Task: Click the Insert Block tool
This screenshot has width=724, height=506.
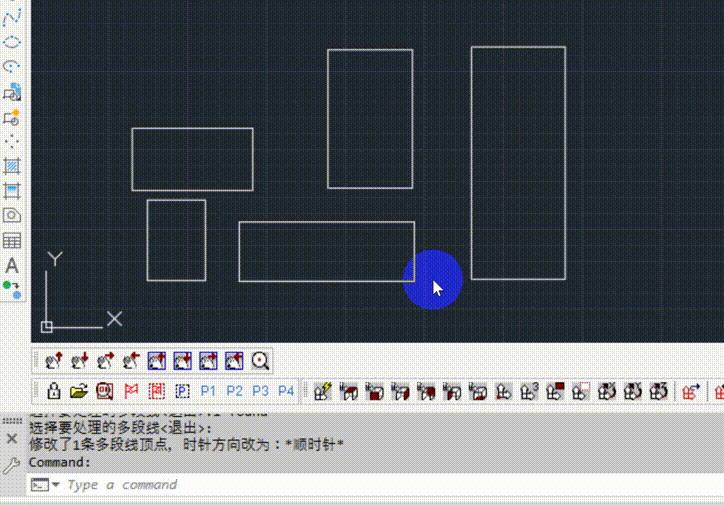Action: coord(12,92)
